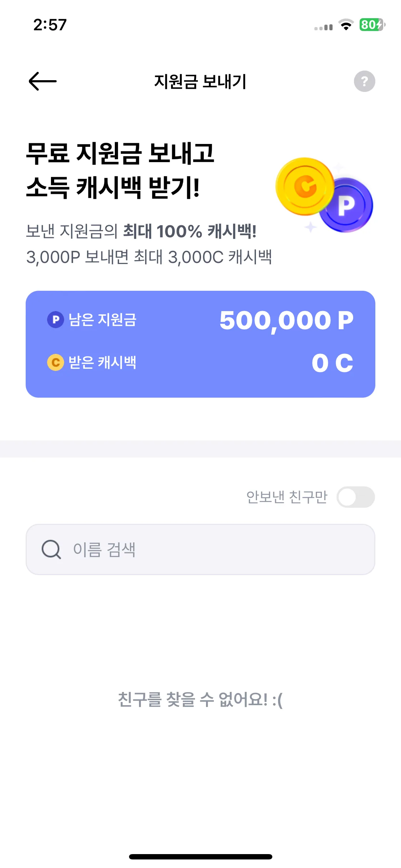Screen dimensions: 401x868
Task: Open the help question mark icon
Action: tap(364, 81)
